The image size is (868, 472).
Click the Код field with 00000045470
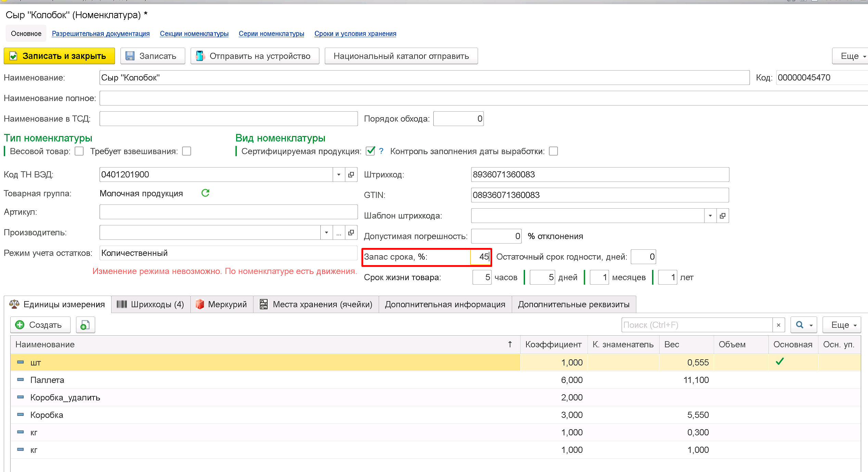click(x=822, y=78)
